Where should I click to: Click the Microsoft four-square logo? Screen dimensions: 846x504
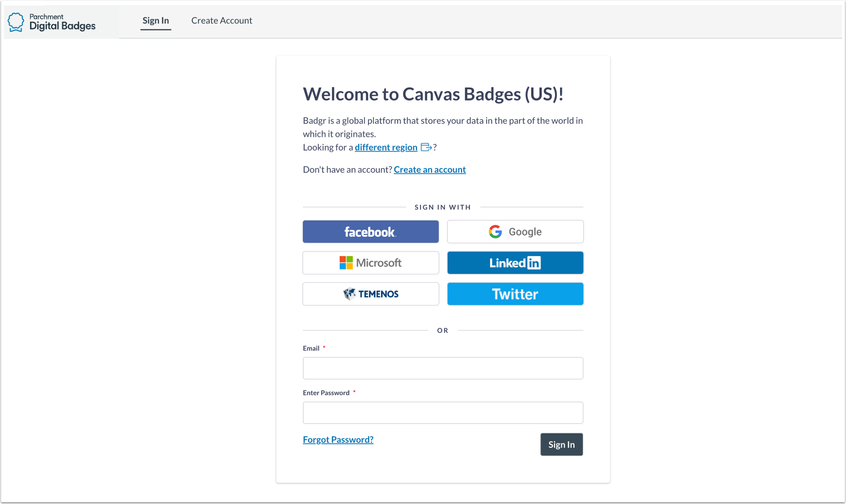pyautogui.click(x=345, y=262)
